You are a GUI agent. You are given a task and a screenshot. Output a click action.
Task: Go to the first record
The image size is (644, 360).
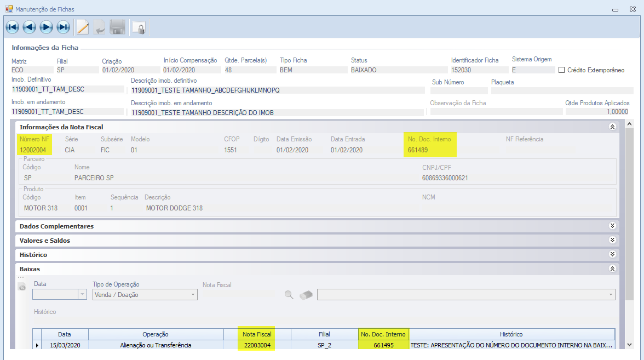pyautogui.click(x=12, y=27)
